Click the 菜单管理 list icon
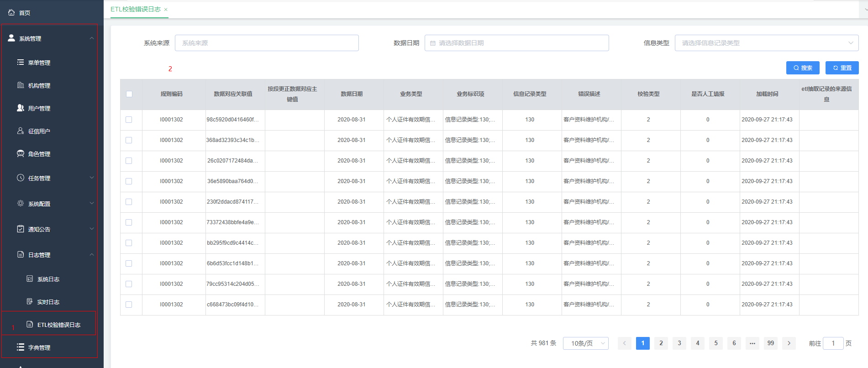 (21, 62)
